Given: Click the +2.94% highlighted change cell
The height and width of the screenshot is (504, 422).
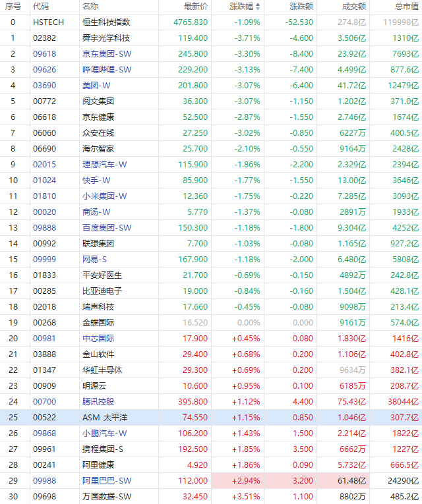Looking at the screenshot, I should click(x=237, y=481).
